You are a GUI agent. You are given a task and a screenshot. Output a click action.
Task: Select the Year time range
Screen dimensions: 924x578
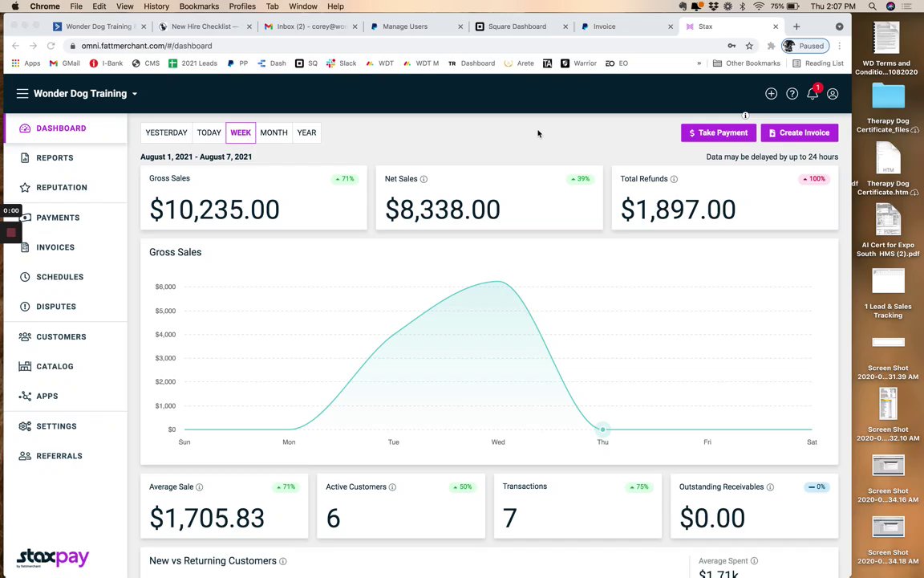[306, 132]
